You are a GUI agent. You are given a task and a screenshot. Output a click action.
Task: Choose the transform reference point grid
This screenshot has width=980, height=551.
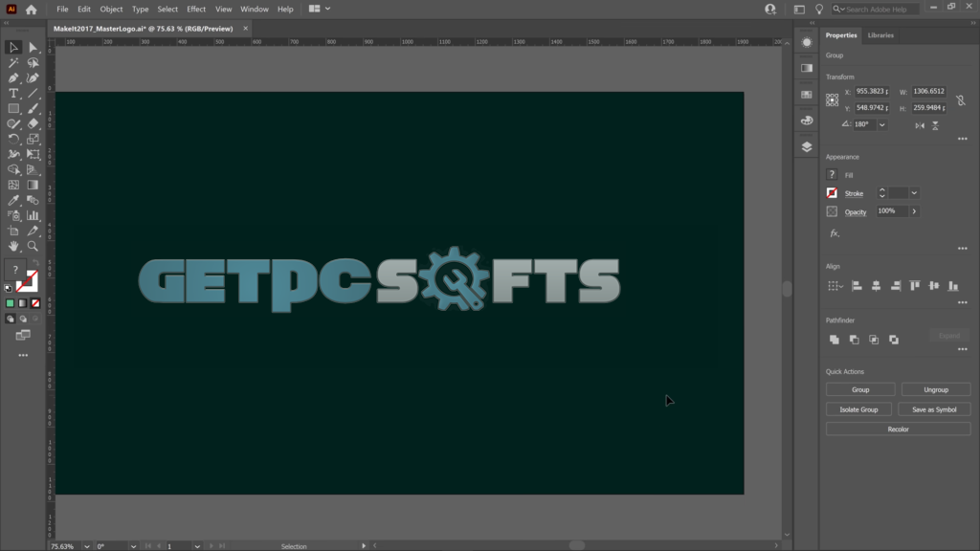832,99
